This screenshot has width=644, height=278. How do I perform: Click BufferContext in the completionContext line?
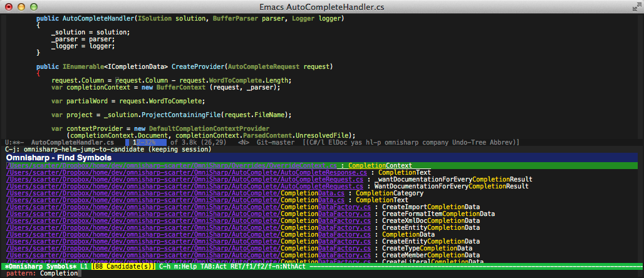(180, 87)
